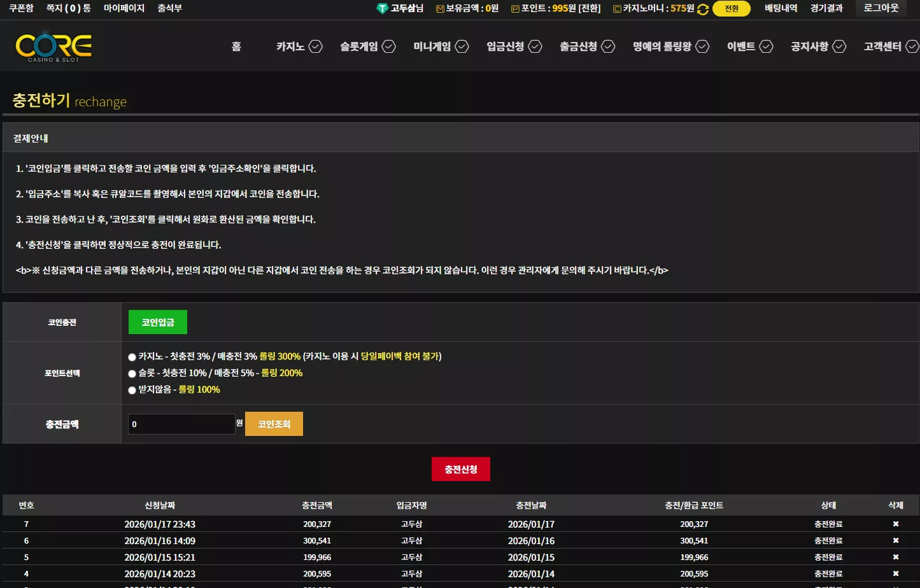Select the 슬롯 첫충전 10% bonus option
This screenshot has width=920, height=588.
(132, 374)
